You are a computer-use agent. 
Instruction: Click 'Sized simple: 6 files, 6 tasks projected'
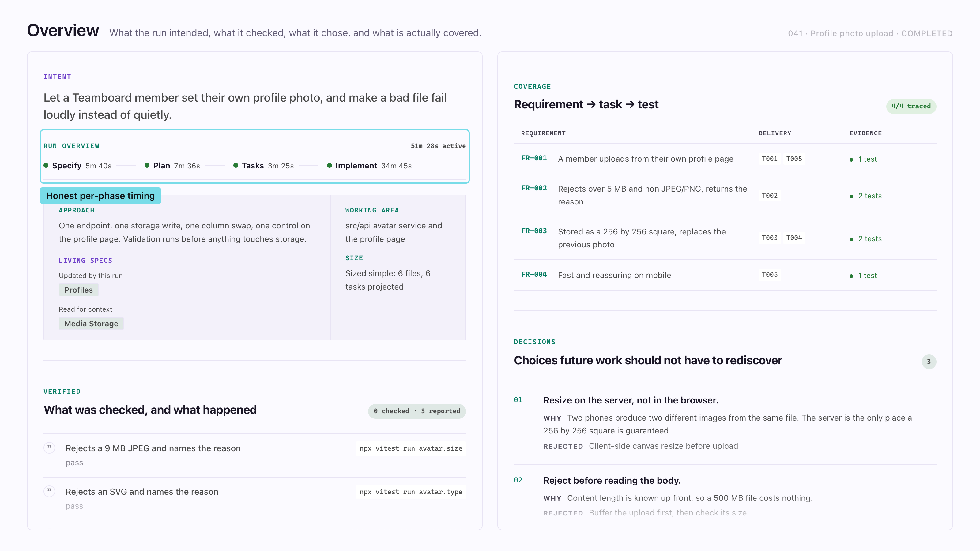click(388, 280)
